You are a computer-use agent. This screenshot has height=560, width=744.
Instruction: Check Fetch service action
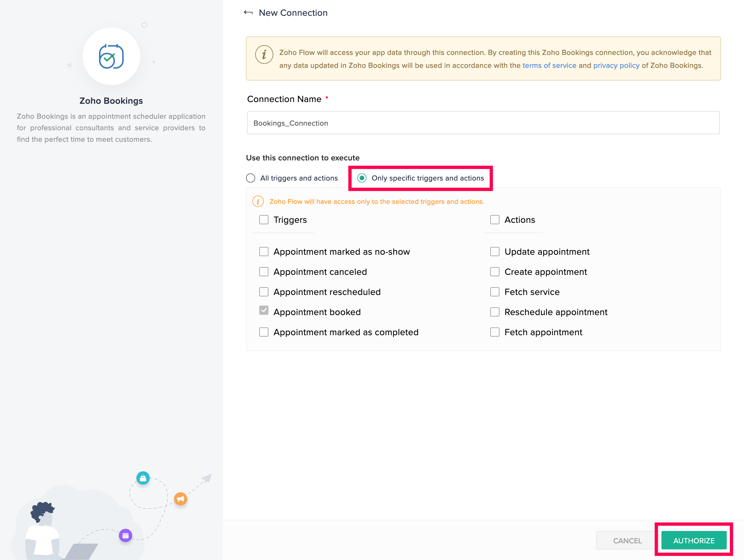[495, 292]
